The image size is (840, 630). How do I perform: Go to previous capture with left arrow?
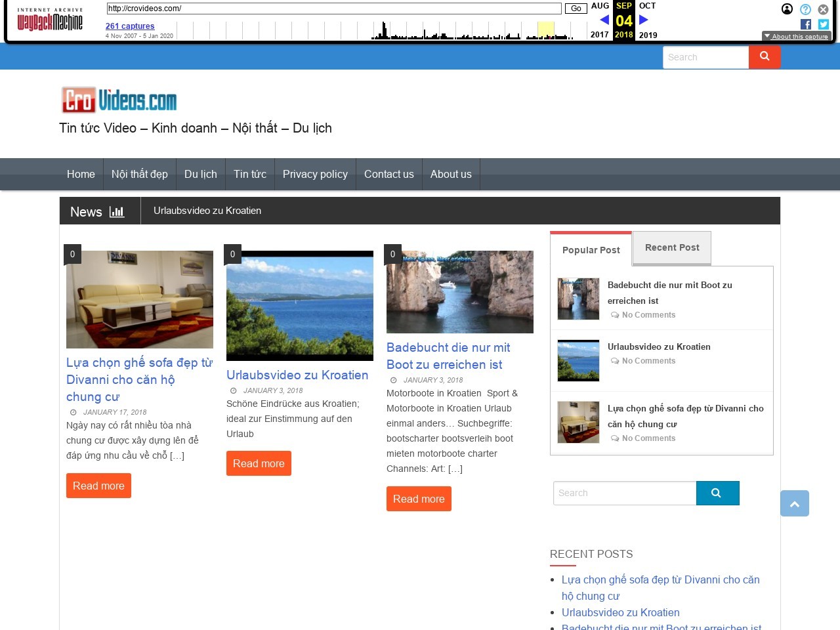click(x=604, y=20)
